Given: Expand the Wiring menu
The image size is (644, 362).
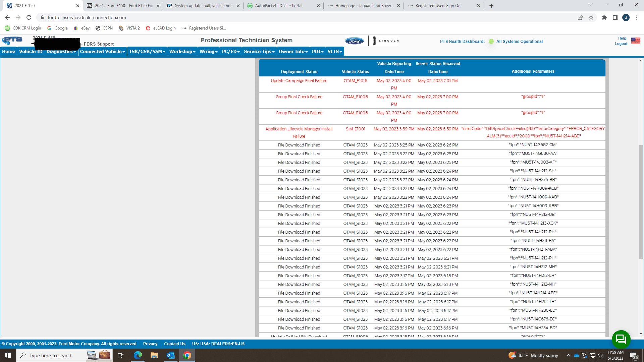Looking at the screenshot, I should tap(208, 52).
